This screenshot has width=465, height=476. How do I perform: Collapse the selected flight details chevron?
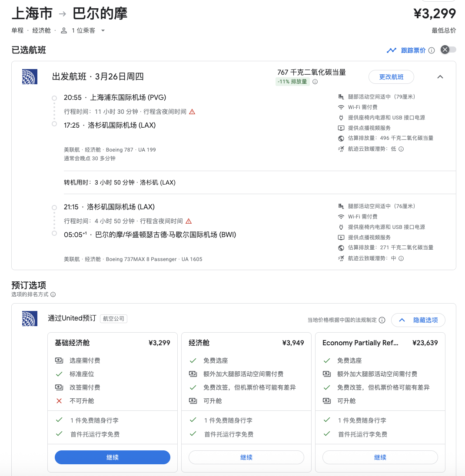pyautogui.click(x=440, y=77)
